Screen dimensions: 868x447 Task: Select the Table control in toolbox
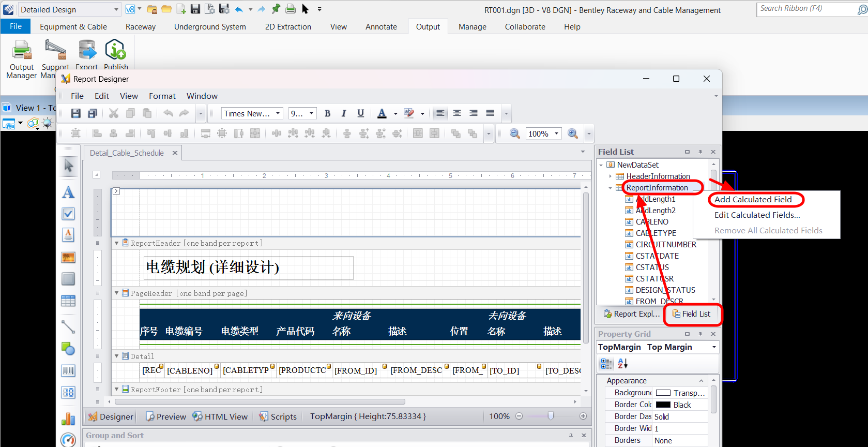(68, 301)
